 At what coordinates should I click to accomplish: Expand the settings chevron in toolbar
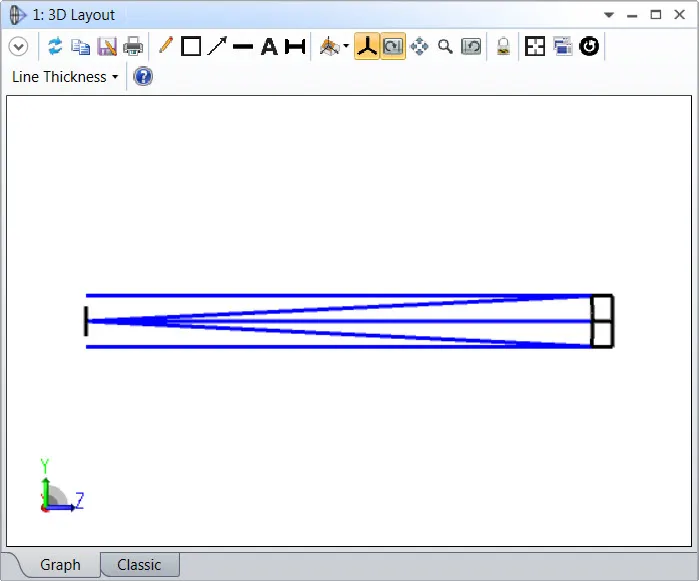pyautogui.click(x=18, y=46)
